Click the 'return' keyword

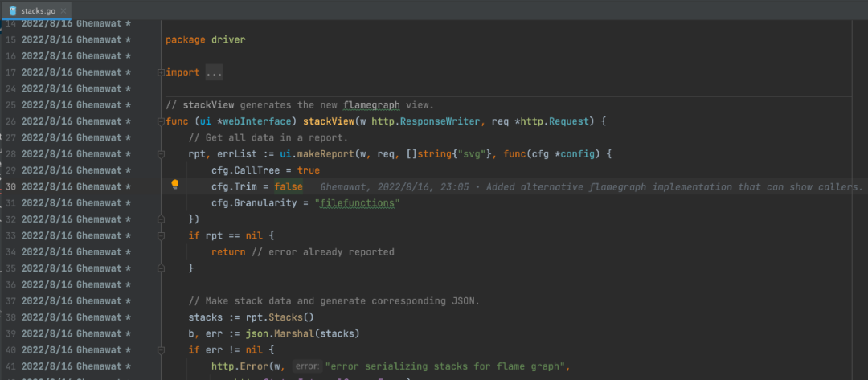coord(228,251)
